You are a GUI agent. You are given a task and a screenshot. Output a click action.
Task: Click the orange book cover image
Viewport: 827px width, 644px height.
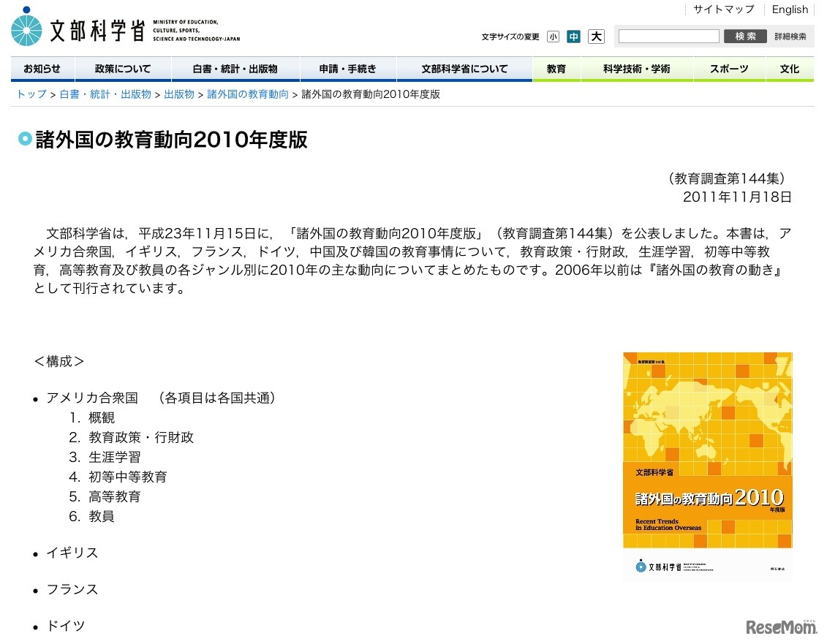point(707,466)
